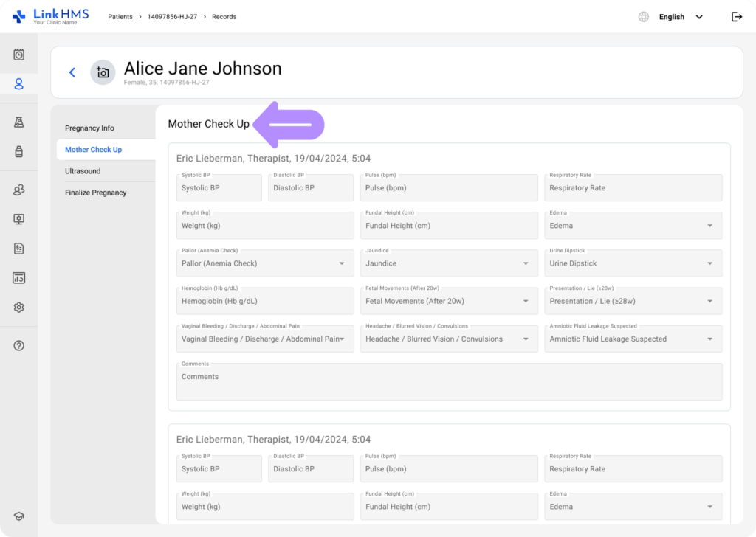Screen dimensions: 756x537
Task: Expand the Fetal Movements (After 20w) dropdown
Action: [x=449, y=301]
